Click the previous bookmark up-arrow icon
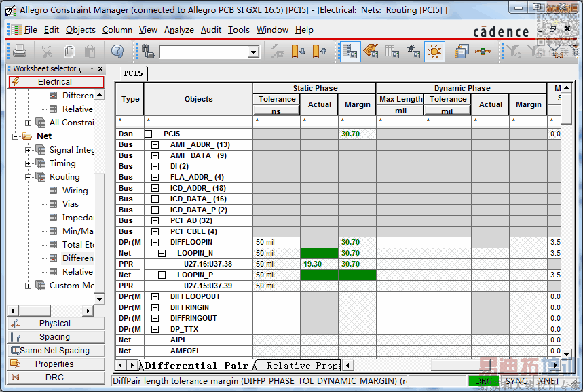 click(x=319, y=52)
